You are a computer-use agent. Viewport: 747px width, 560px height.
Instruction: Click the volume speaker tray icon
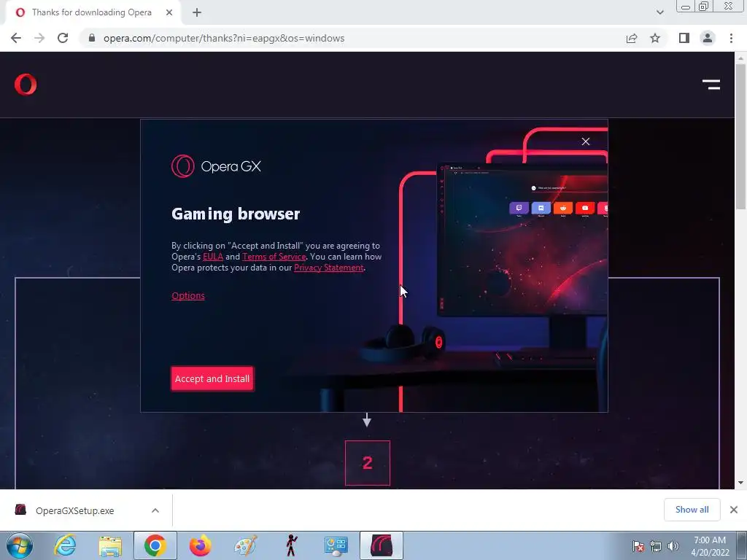click(673, 546)
